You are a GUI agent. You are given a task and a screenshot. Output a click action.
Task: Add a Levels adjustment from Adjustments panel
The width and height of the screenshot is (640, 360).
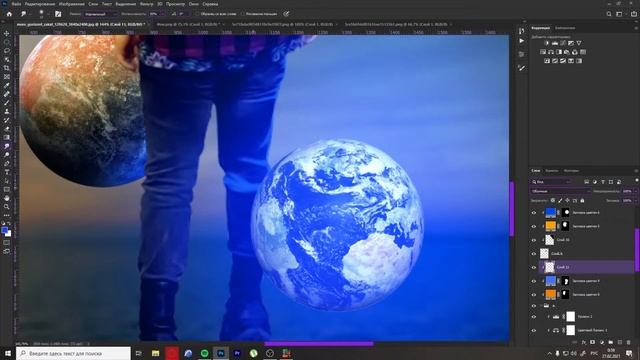(x=555, y=43)
